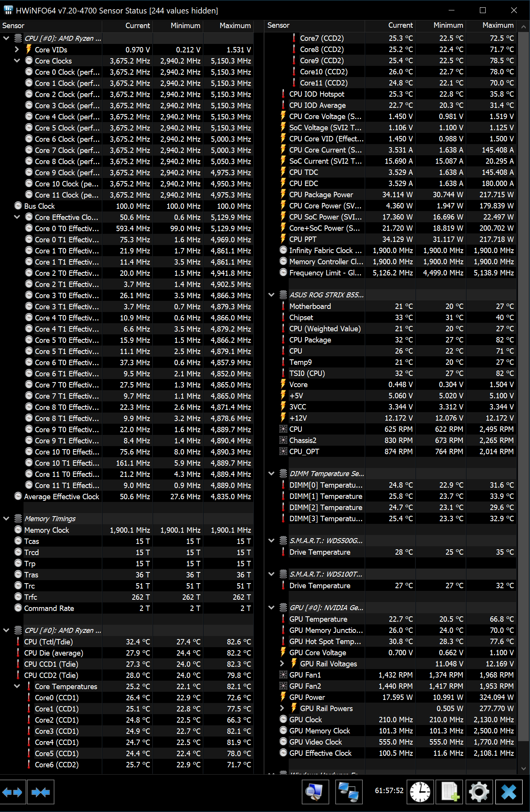
Task: Collapse the Core Clocks group
Action: point(17,60)
